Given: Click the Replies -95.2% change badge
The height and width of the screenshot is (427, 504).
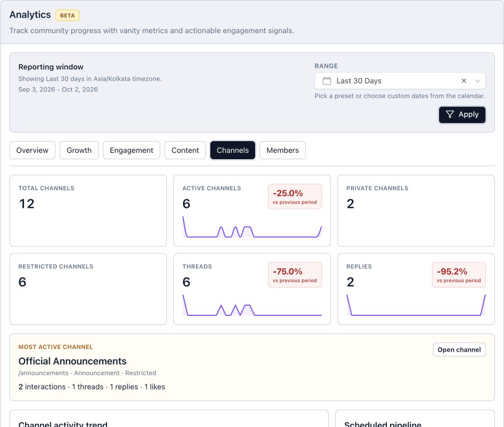Looking at the screenshot, I should 459,275.
